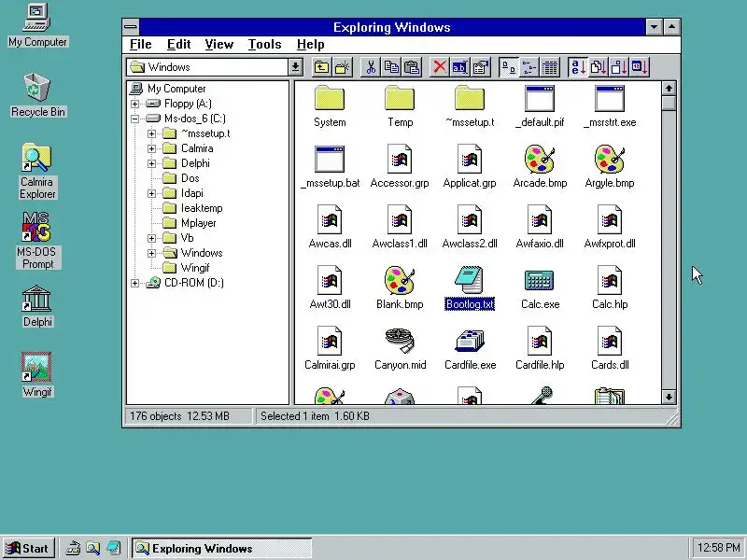Expand the Idapi folder tree node
The image size is (747, 560).
[151, 193]
